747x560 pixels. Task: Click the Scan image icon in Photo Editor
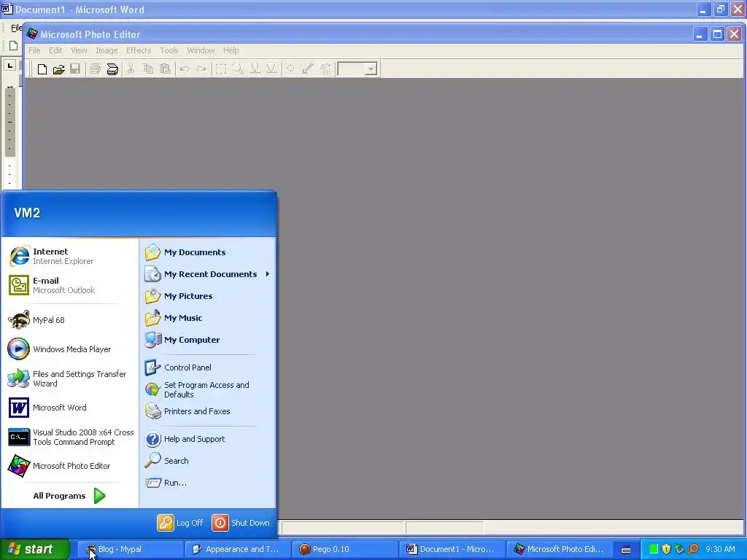112,69
